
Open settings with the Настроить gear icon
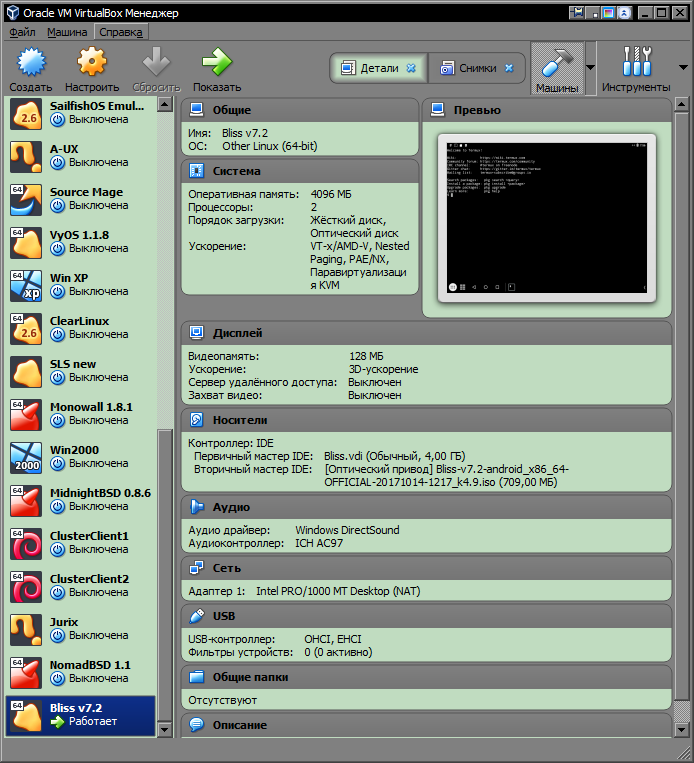(91, 62)
